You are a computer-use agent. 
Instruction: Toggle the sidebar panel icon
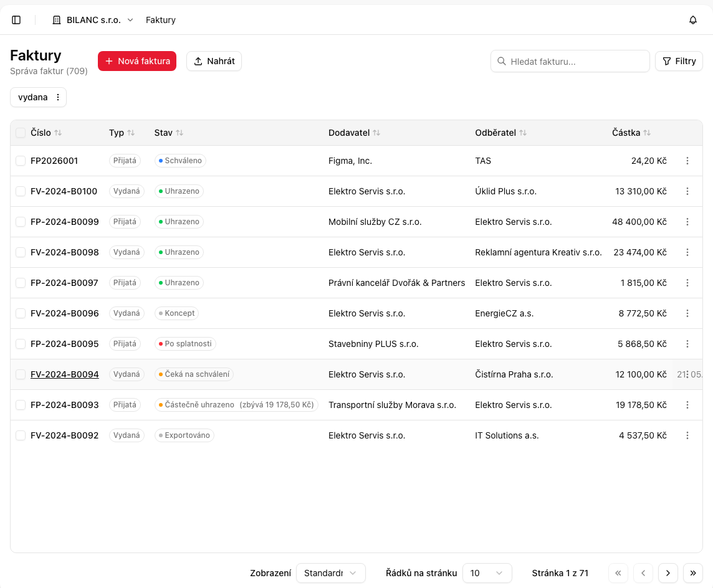pos(16,20)
